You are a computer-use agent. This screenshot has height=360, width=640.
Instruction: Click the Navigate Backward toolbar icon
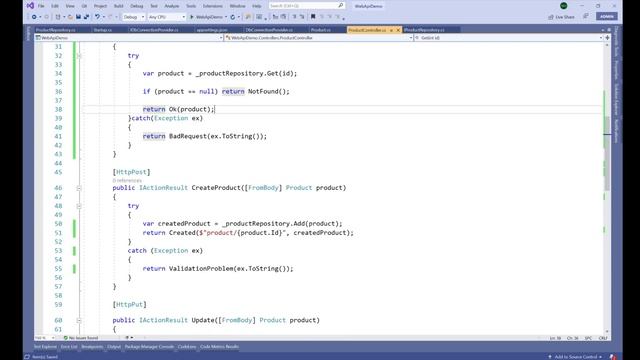[x=34, y=17]
